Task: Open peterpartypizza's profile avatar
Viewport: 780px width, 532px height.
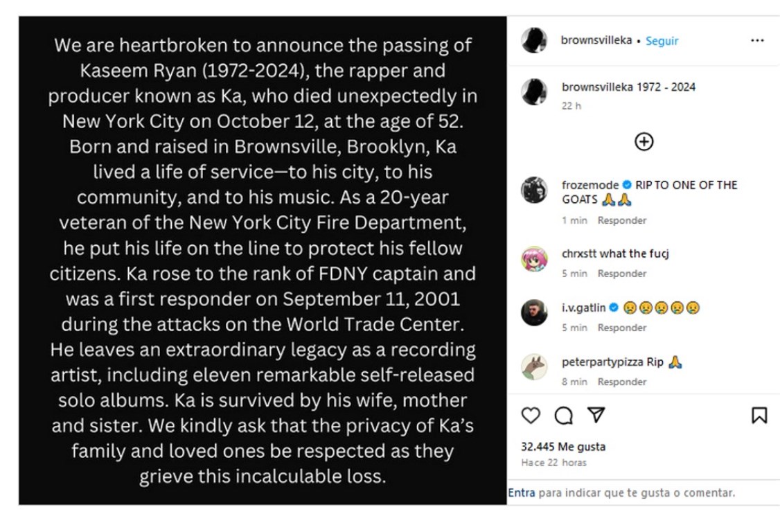Action: 534,366
